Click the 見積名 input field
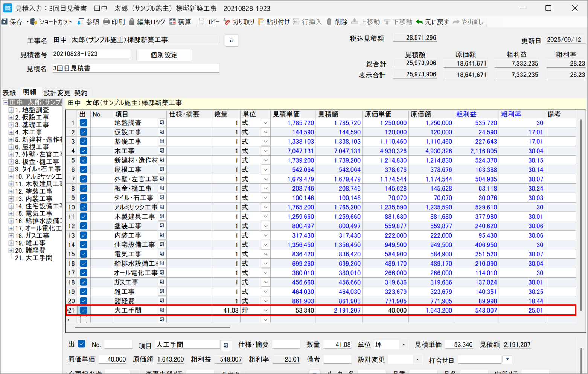This screenshot has width=588, height=374. click(x=135, y=68)
